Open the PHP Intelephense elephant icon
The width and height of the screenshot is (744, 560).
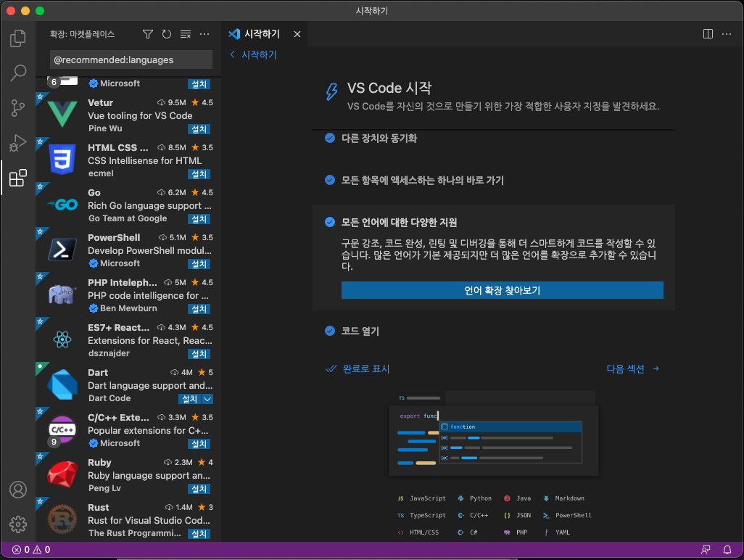(x=62, y=295)
